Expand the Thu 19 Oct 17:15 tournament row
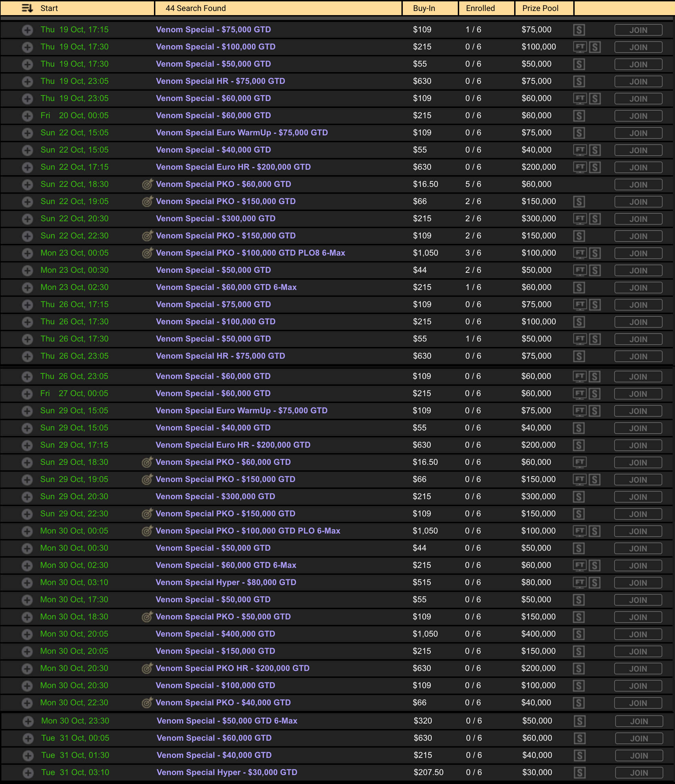 (x=27, y=30)
